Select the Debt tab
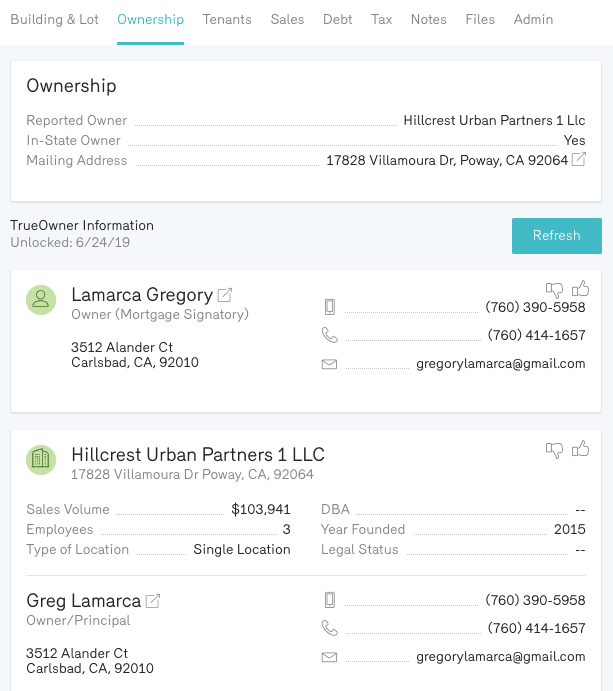 [x=338, y=19]
